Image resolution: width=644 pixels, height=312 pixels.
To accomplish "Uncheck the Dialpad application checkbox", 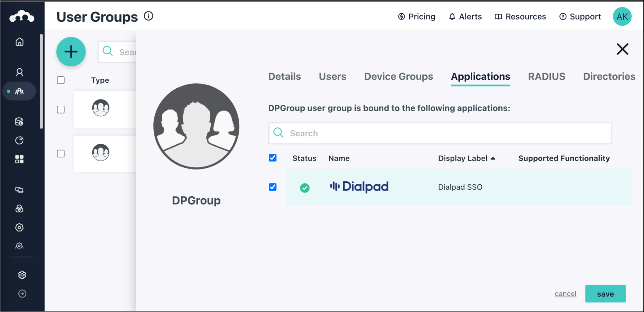I will click(x=273, y=187).
